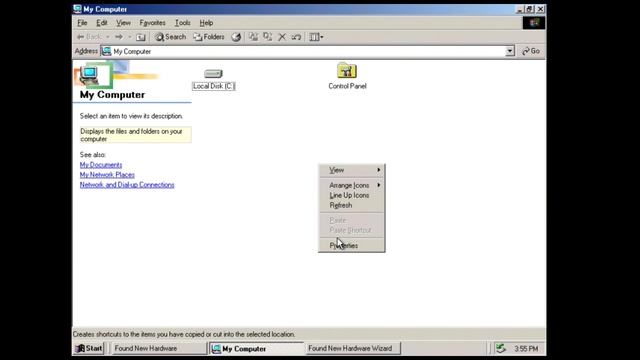Open the Help menu
The image size is (640, 360).
point(206,23)
